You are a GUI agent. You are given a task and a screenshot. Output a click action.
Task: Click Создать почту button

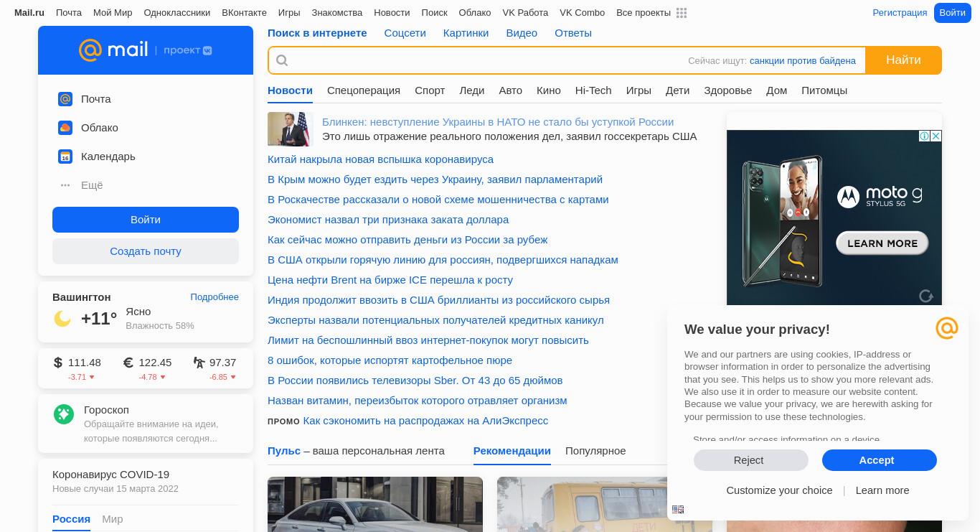(x=146, y=251)
